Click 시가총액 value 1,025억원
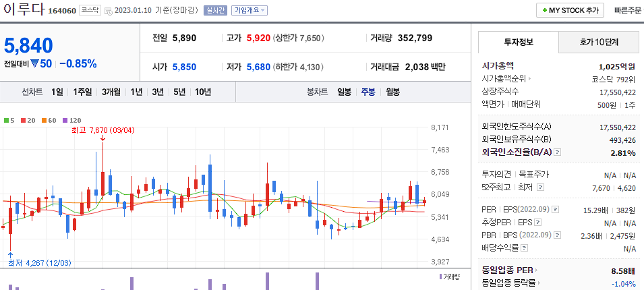Image resolution: width=644 pixels, height=290 pixels. pos(617,65)
